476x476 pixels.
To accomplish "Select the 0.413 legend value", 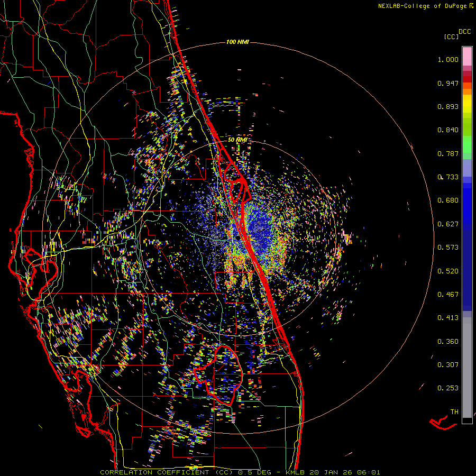I will pyautogui.click(x=448, y=318).
